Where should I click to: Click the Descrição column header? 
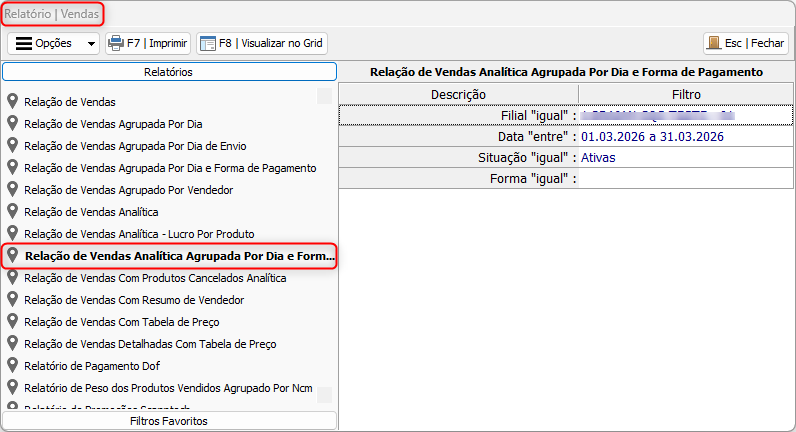pos(458,94)
